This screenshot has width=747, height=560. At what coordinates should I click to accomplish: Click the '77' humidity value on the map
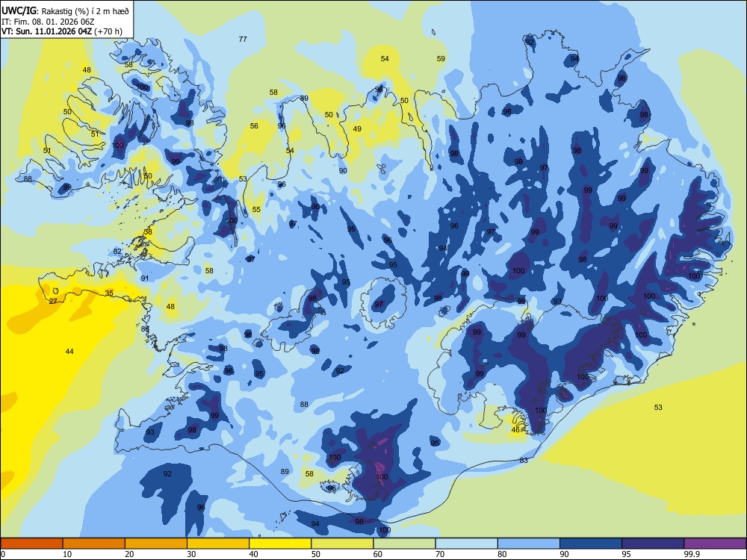[243, 39]
